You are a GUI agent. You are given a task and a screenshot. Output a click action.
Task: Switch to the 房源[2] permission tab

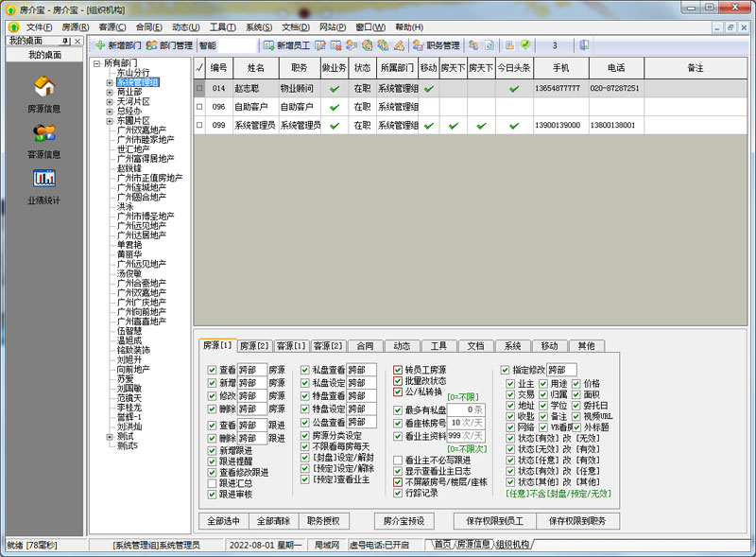(253, 345)
